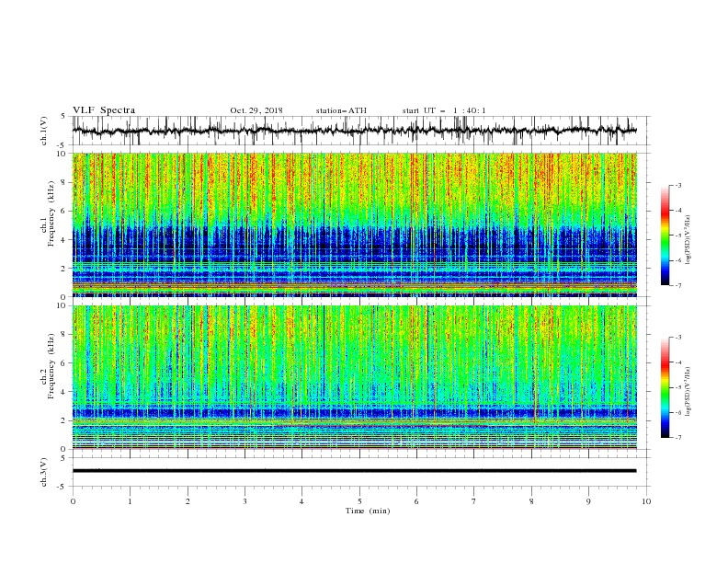Click the ch.2 "Frequency (kHz)" axis label

(52, 366)
